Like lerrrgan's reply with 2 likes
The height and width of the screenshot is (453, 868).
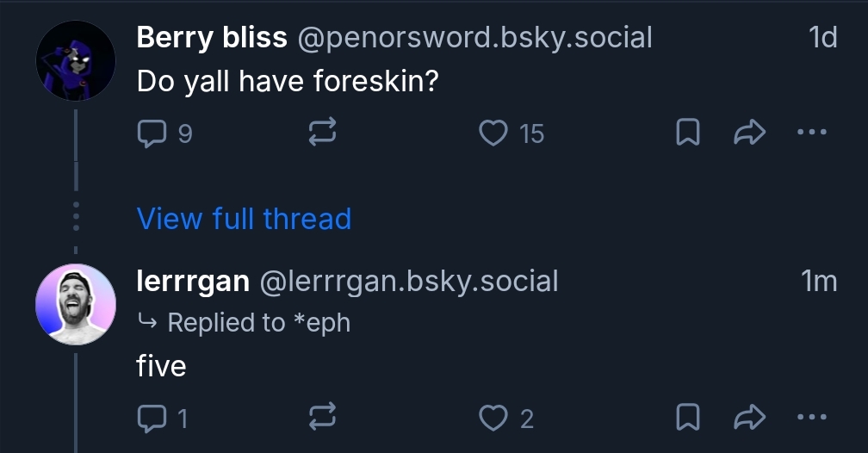click(493, 419)
